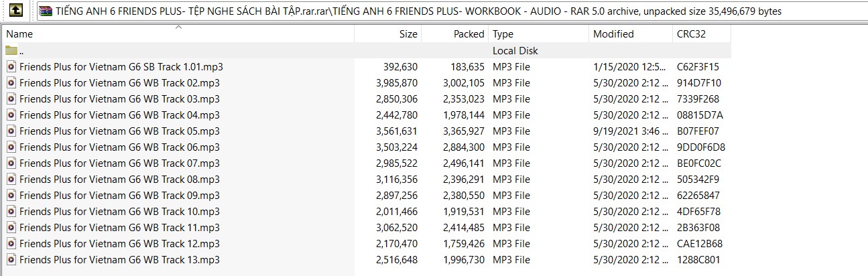
Task: Click CRC32 value 1288C801
Action: [699, 259]
